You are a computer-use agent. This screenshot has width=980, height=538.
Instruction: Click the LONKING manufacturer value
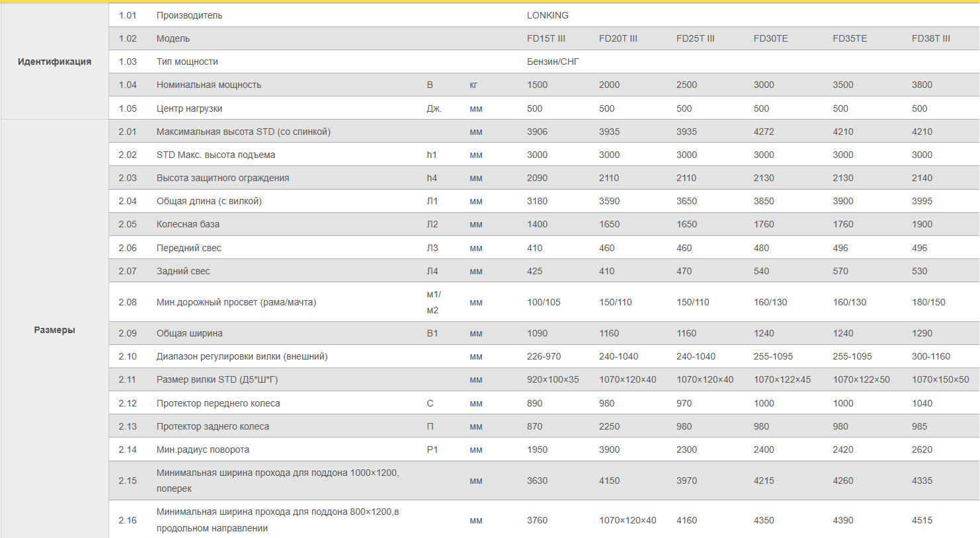click(x=548, y=15)
